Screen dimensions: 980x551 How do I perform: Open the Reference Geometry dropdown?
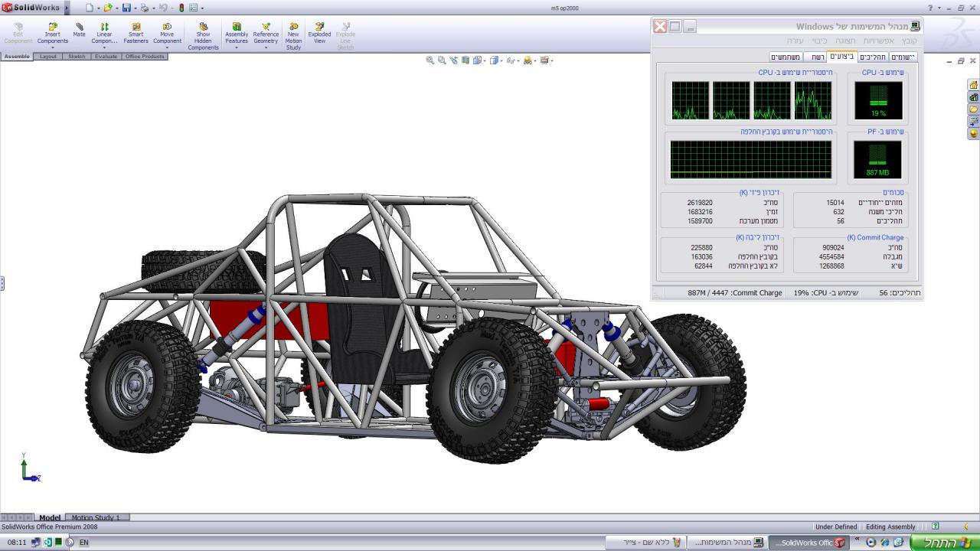click(x=266, y=48)
